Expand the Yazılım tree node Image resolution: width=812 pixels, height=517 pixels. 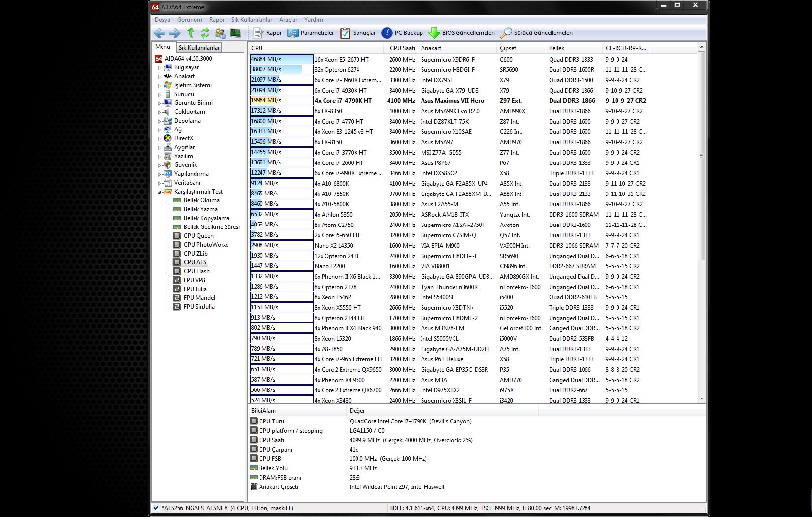tap(159, 157)
